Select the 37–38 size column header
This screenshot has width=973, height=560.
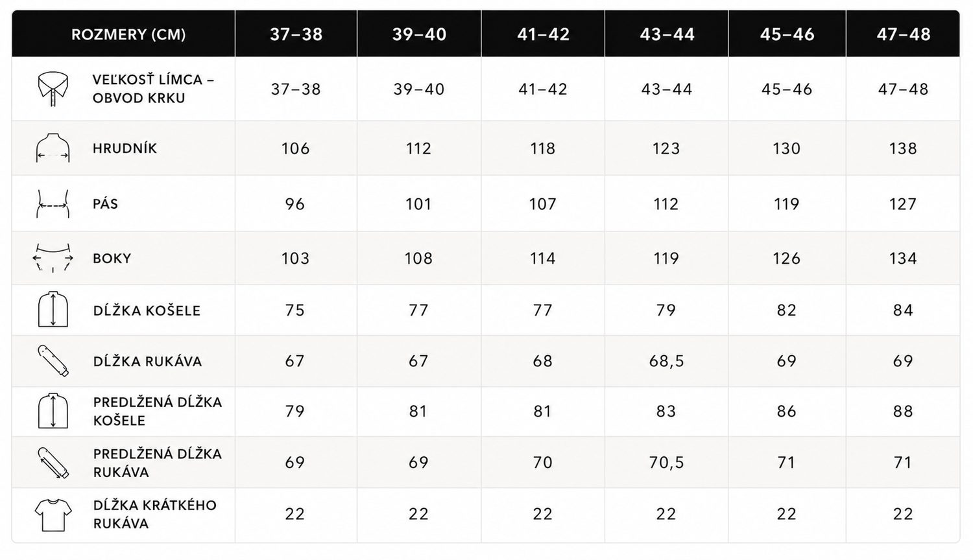click(x=296, y=34)
